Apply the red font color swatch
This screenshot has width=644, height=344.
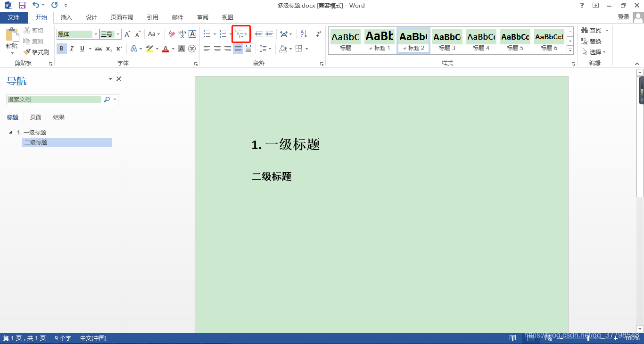(165, 49)
